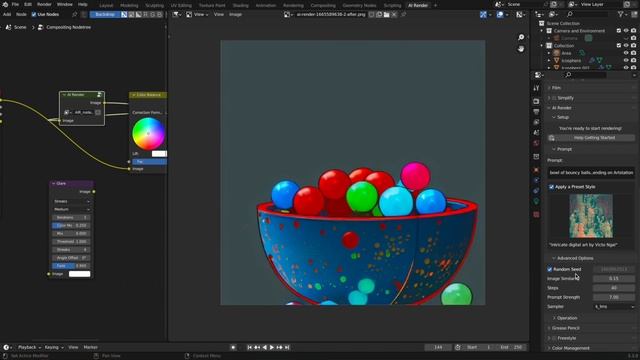Open the image editor Image menu
The image size is (640, 360).
tap(236, 14)
